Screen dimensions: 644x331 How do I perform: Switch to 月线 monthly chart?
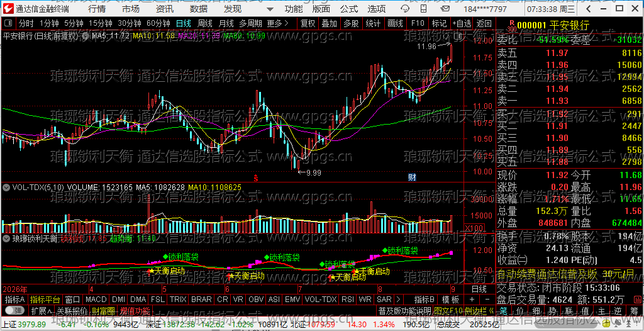226,23
